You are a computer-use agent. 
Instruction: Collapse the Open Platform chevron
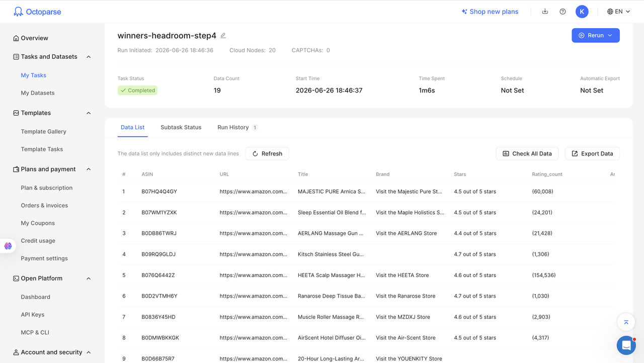pos(89,279)
